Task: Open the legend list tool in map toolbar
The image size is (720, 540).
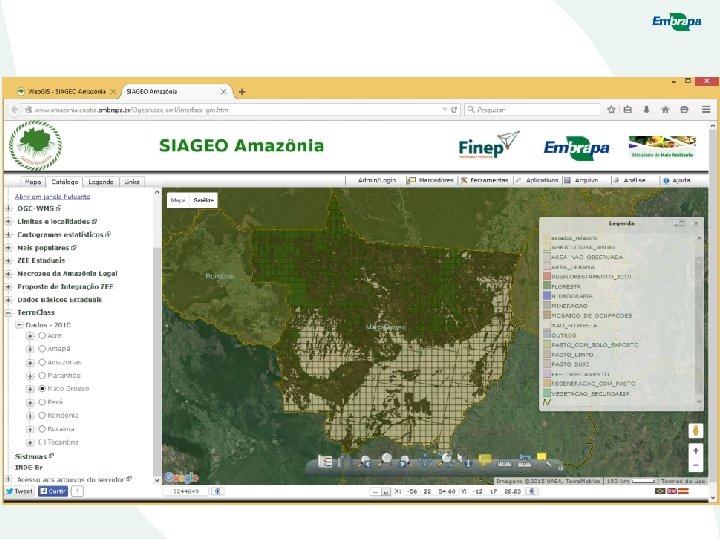Action: click(x=325, y=461)
